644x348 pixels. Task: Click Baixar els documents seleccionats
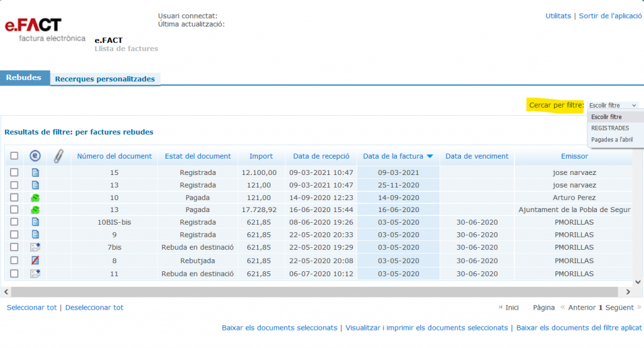click(x=279, y=328)
